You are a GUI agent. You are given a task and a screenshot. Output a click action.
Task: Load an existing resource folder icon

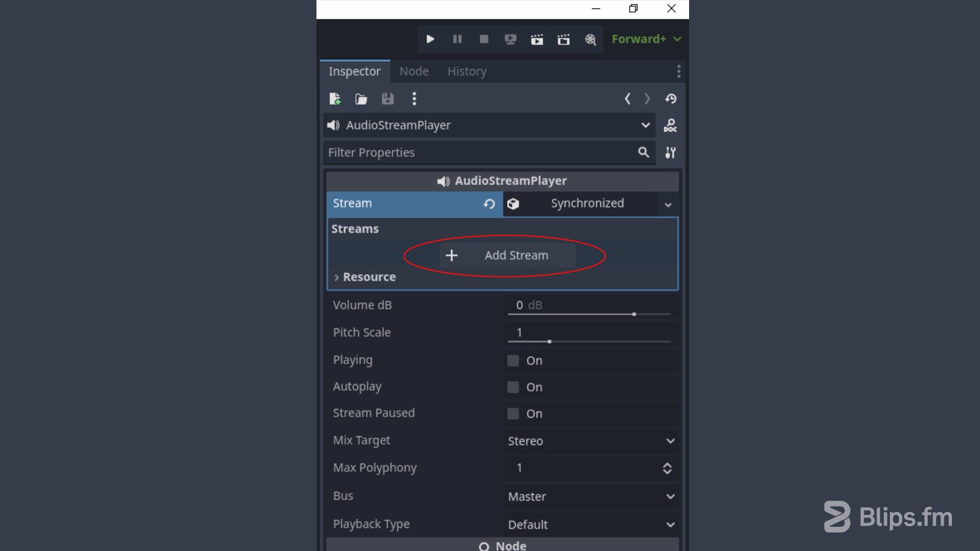click(x=361, y=99)
